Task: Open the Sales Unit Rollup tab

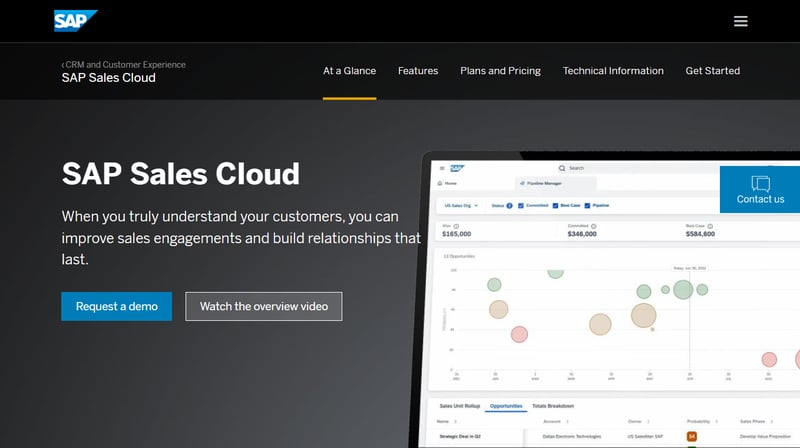Action: (x=460, y=406)
